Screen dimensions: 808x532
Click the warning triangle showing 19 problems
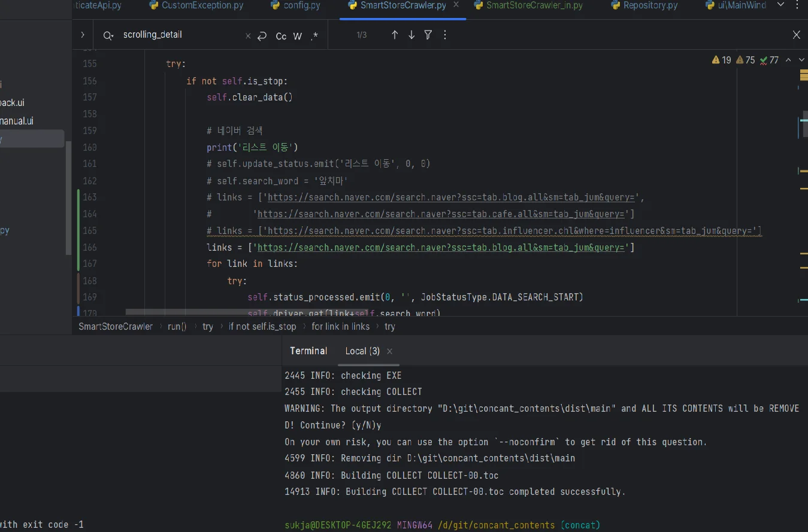point(722,60)
